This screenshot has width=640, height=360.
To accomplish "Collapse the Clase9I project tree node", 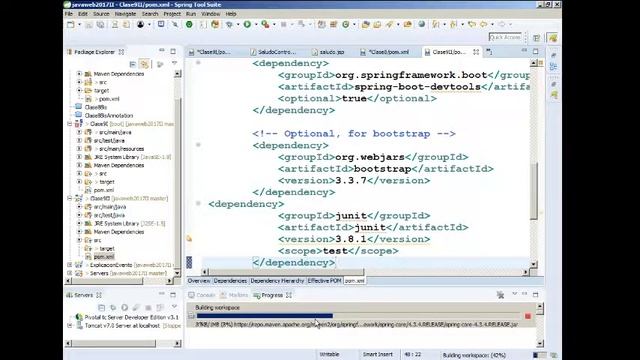I will 70,124.
